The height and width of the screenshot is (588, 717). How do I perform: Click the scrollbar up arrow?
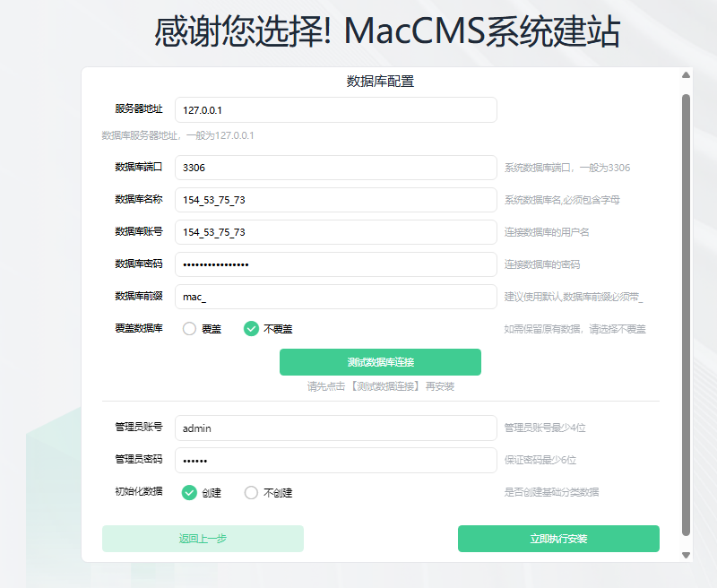687,76
